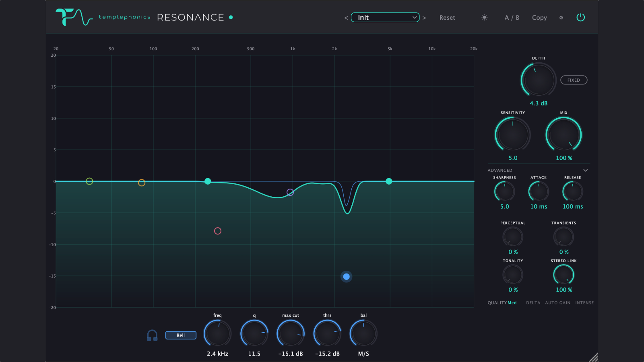The width and height of the screenshot is (644, 362).
Task: Click the band freq knob
Action: tap(217, 333)
